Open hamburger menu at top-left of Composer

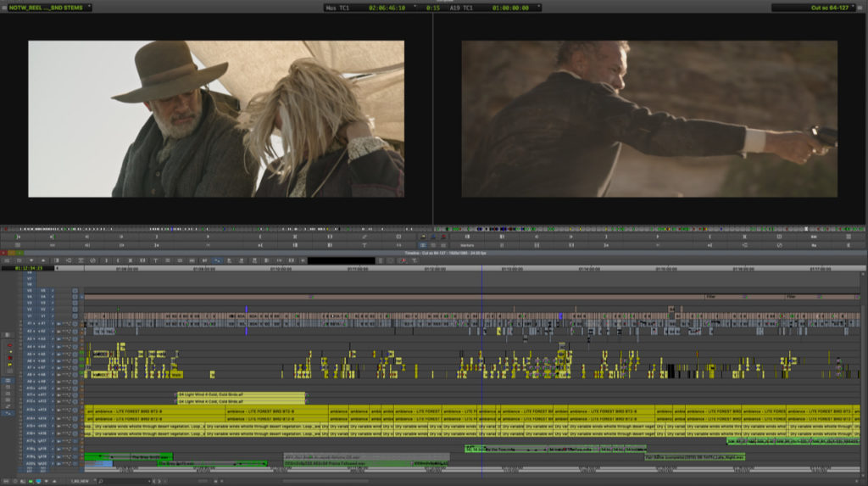[4, 8]
